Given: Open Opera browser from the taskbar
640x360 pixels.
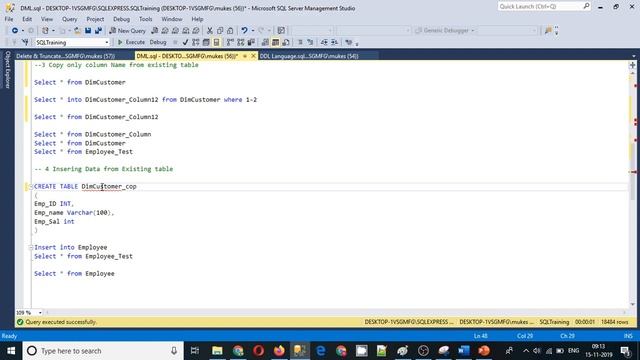Looking at the screenshot, I should (258, 351).
